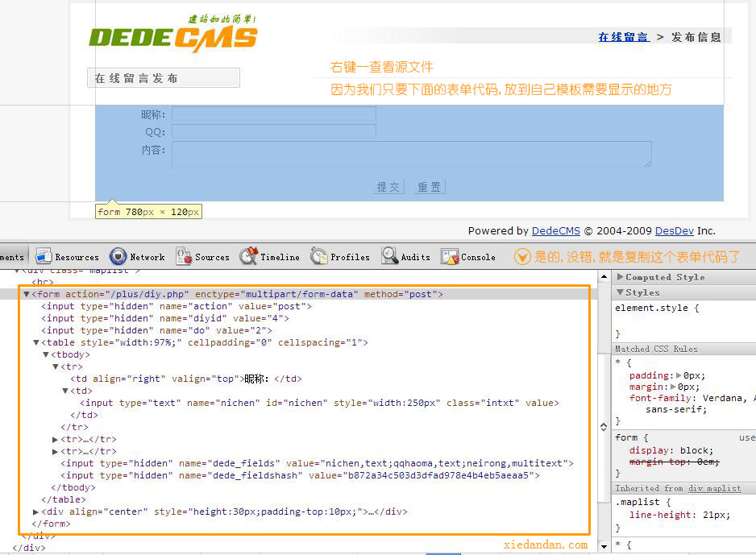Collapse the Styles section
This screenshot has width=756, height=555.
pos(620,292)
